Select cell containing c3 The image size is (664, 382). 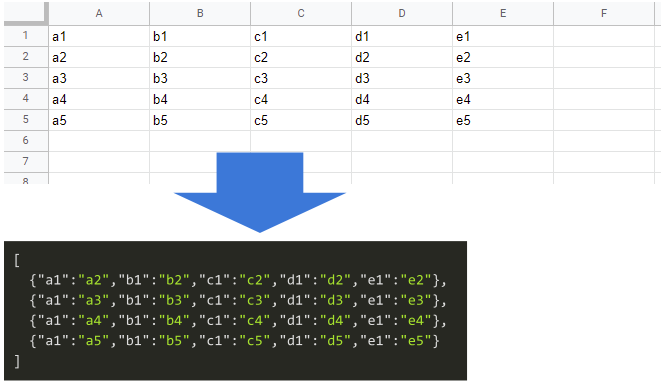click(301, 78)
